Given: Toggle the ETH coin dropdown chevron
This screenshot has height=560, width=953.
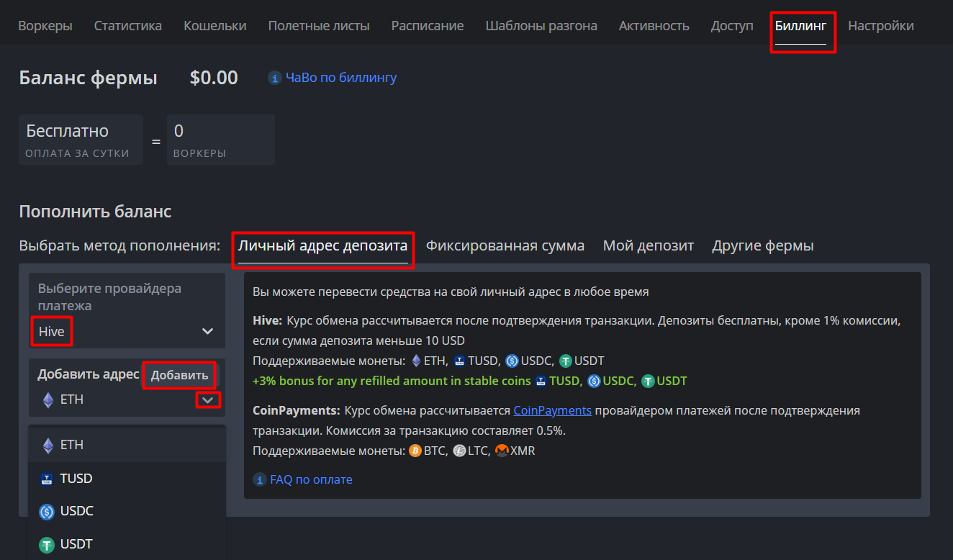Looking at the screenshot, I should pos(208,400).
